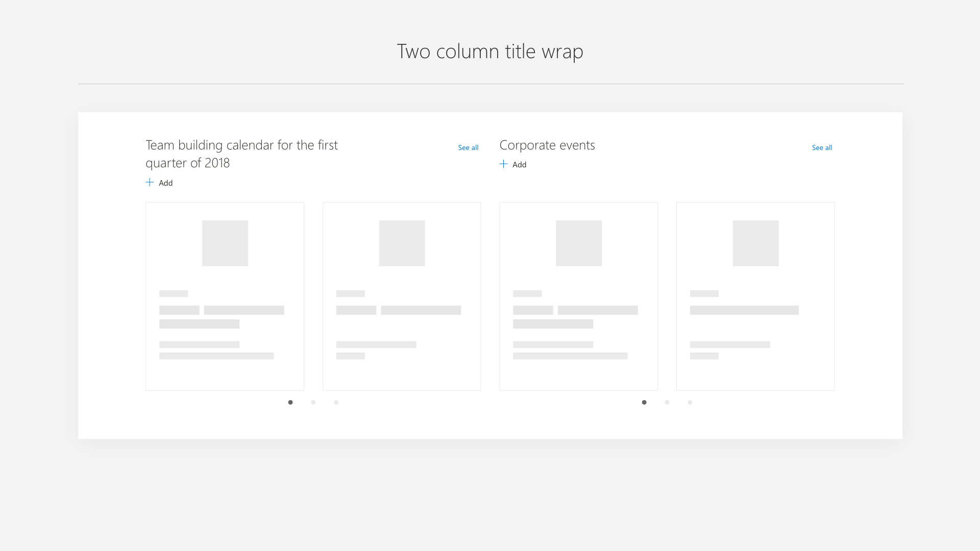Open second event card in Corporate events

click(x=755, y=296)
